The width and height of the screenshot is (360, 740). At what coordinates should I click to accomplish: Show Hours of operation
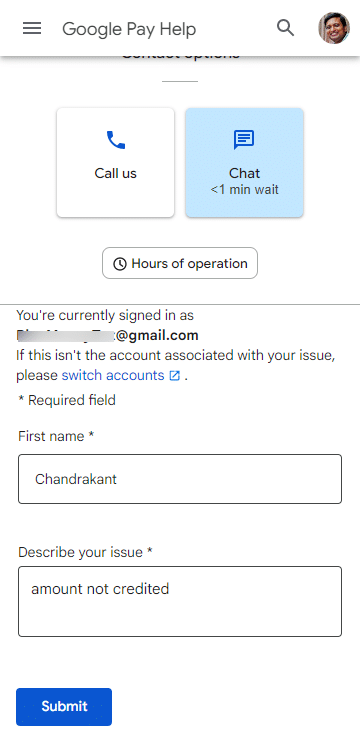click(180, 263)
